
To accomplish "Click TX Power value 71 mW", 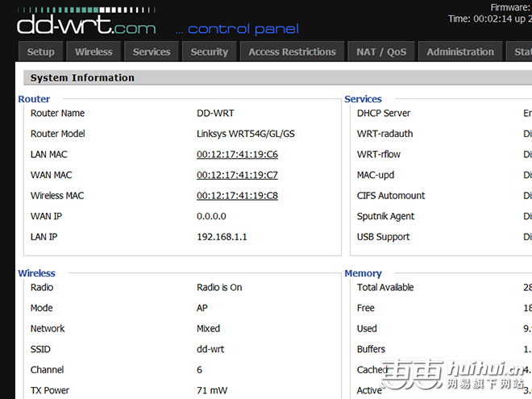I will point(212,390).
